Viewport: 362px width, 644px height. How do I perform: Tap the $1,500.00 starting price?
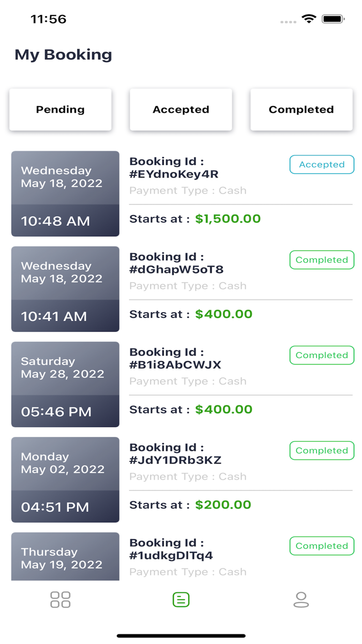(228, 219)
